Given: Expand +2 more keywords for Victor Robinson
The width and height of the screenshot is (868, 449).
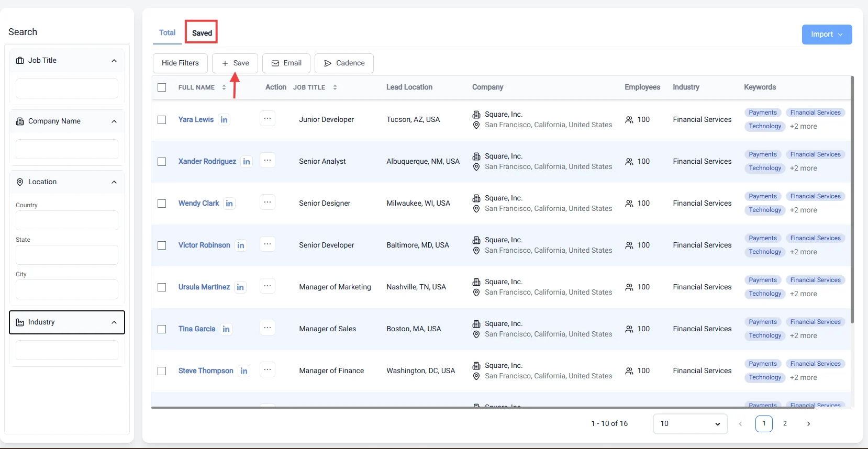Looking at the screenshot, I should click(803, 252).
